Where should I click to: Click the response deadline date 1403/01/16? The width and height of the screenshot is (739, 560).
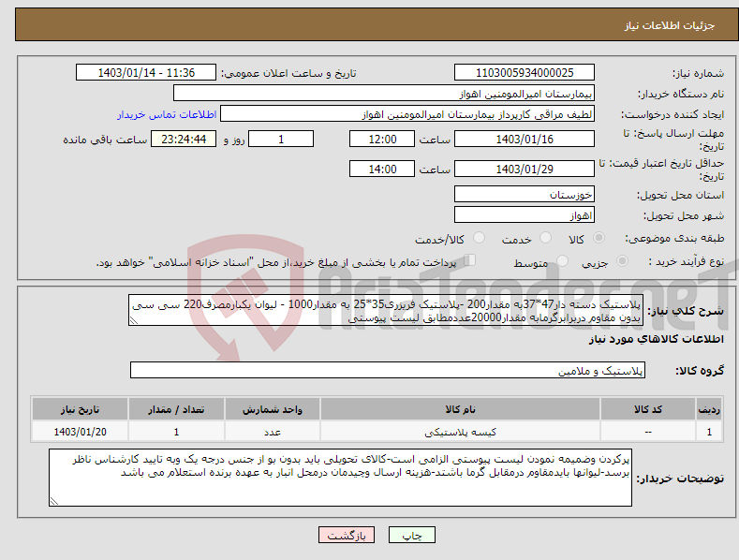(525, 139)
